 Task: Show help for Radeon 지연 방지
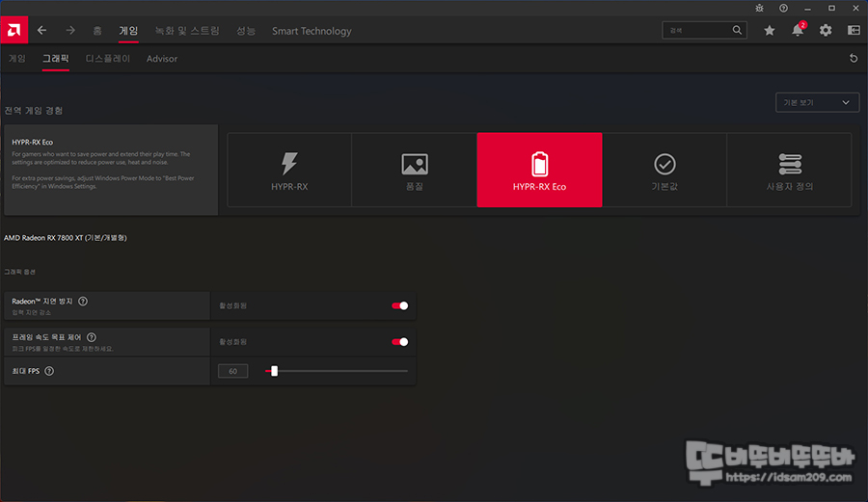tap(83, 302)
